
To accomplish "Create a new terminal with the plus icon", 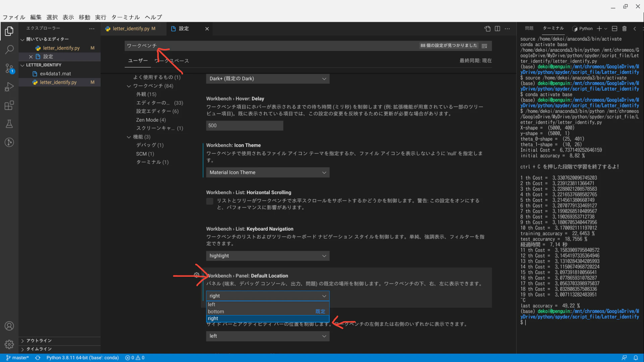I will [x=599, y=28].
